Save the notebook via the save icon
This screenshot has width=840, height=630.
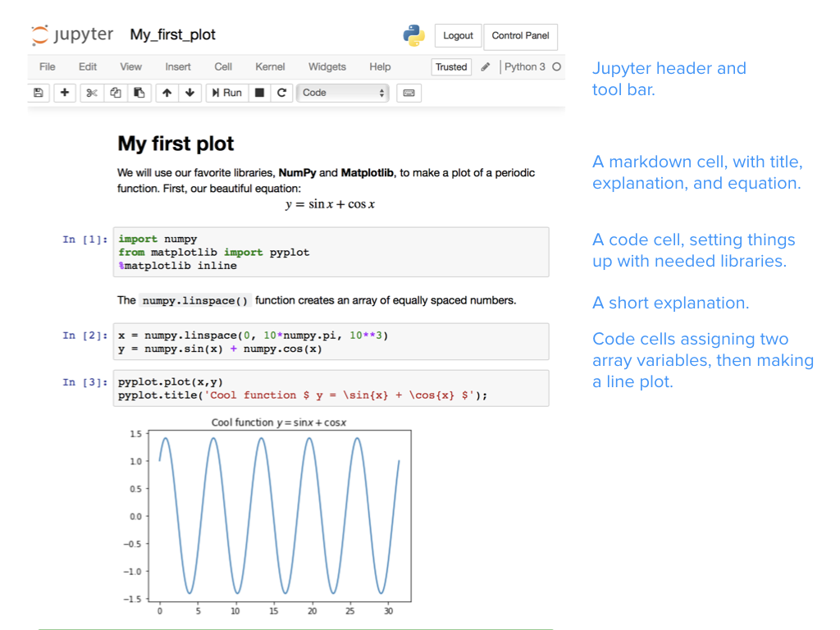tap(39, 93)
